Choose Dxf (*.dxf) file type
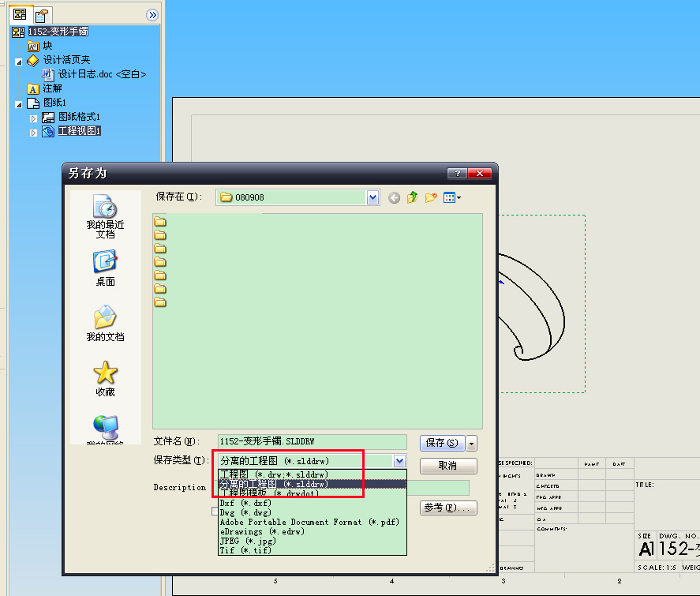The height and width of the screenshot is (596, 700). tap(312, 503)
